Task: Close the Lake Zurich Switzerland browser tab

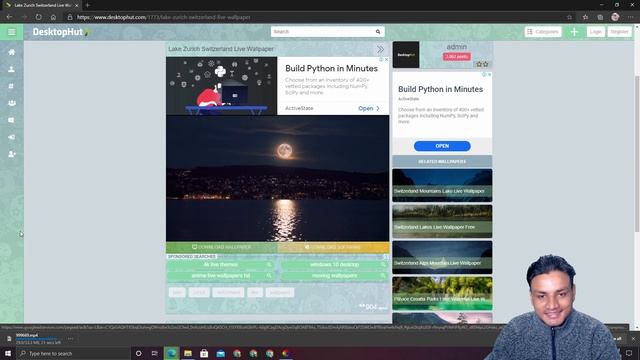Action: [x=76, y=5]
